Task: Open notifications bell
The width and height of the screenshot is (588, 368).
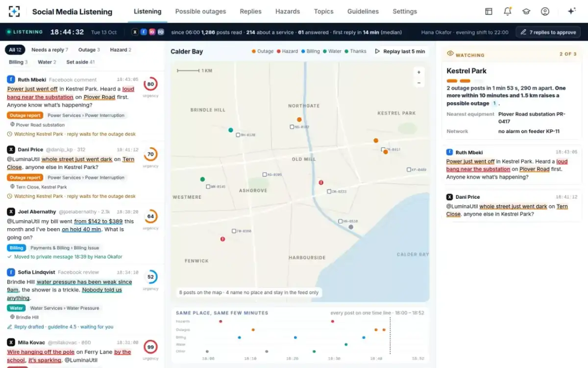Action: (507, 11)
